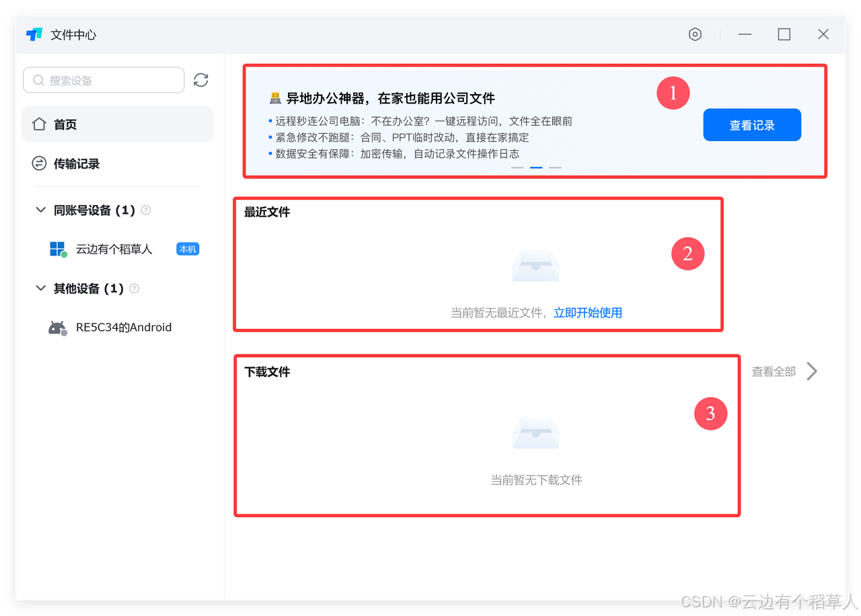Click the 本机 badge on the local device

click(188, 249)
